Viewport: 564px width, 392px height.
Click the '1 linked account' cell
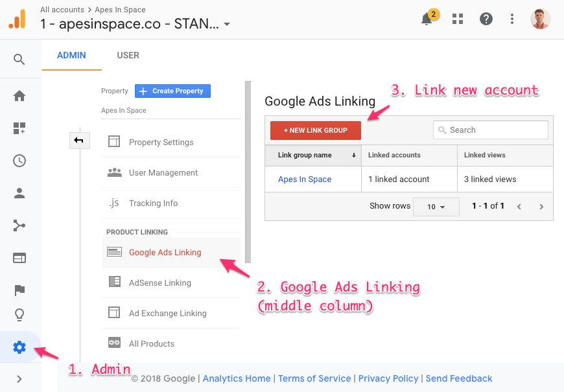[x=409, y=179]
